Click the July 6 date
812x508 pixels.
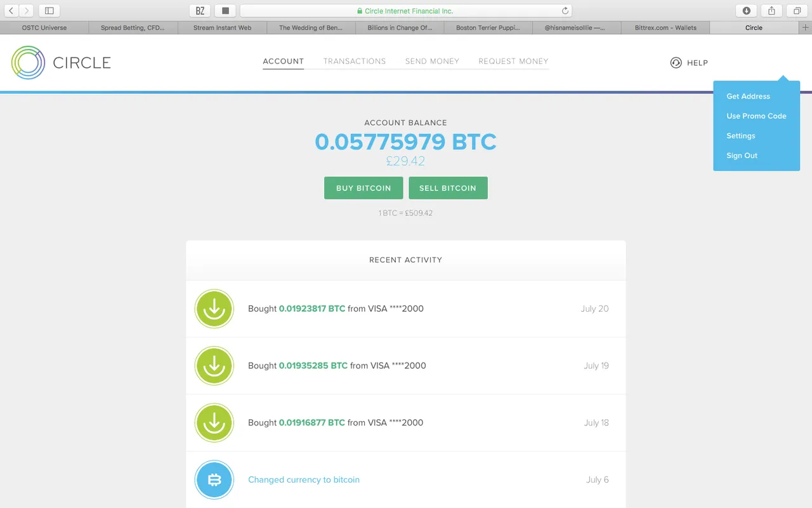598,480
